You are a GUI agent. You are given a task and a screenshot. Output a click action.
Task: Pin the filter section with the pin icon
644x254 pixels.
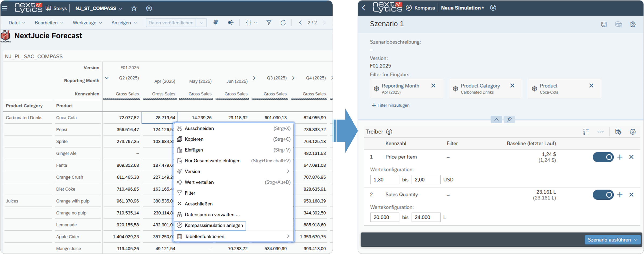pos(509,119)
